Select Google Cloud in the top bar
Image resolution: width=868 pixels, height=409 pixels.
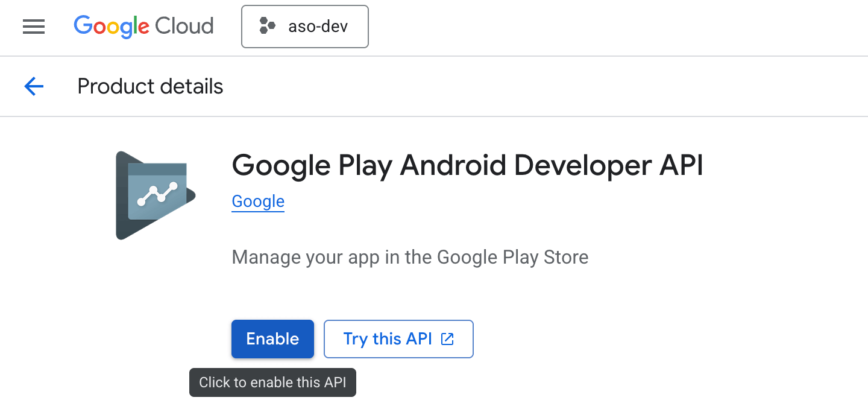(143, 27)
